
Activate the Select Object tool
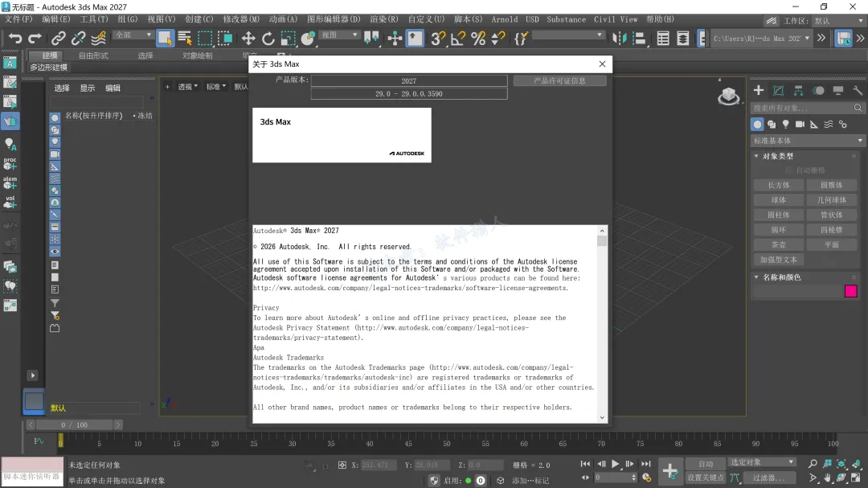click(165, 39)
